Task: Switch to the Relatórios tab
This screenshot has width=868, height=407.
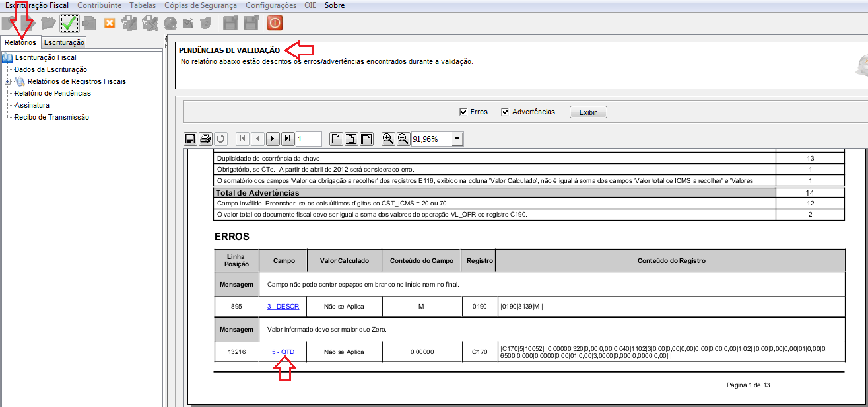Action: tap(20, 42)
